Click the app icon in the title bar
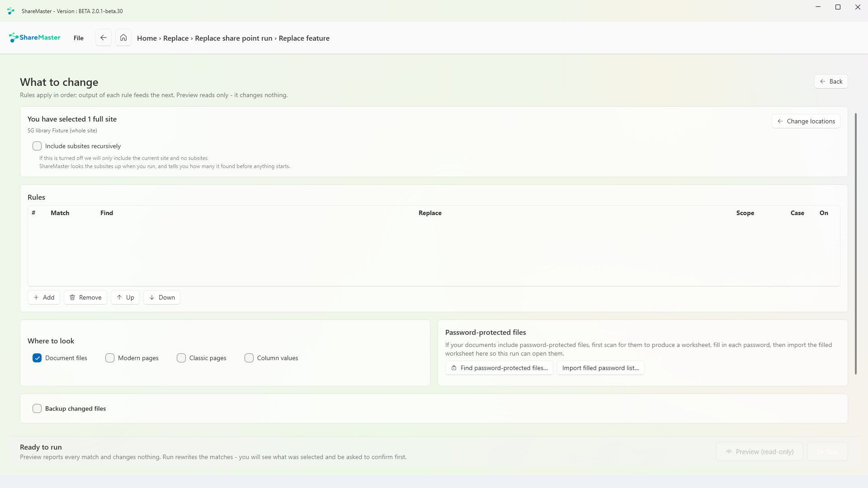Image resolution: width=868 pixels, height=488 pixels. (11, 11)
